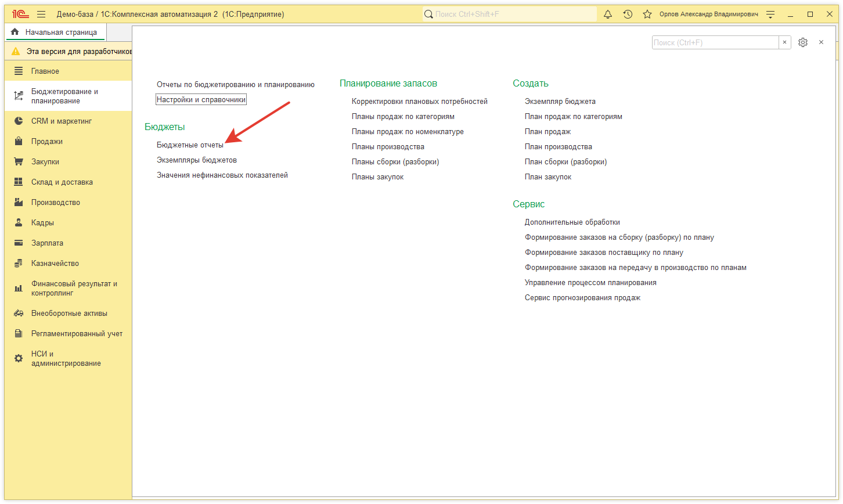843x504 pixels.
Task: Close the section menu panel
Action: pos(821,42)
